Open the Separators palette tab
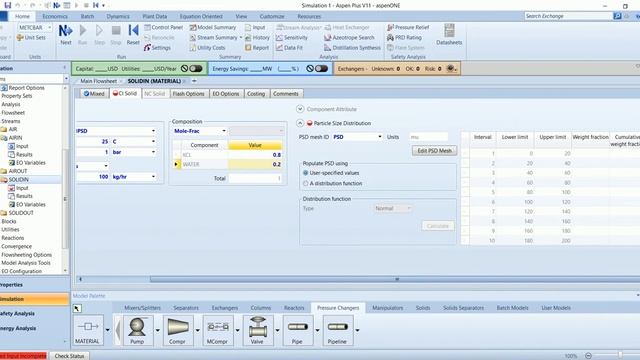 pyautogui.click(x=186, y=308)
